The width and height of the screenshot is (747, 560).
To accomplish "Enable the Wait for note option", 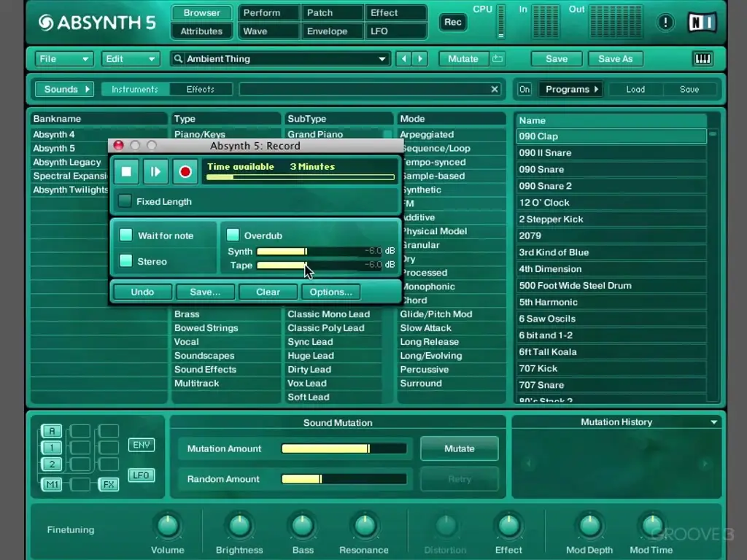I will pos(125,236).
